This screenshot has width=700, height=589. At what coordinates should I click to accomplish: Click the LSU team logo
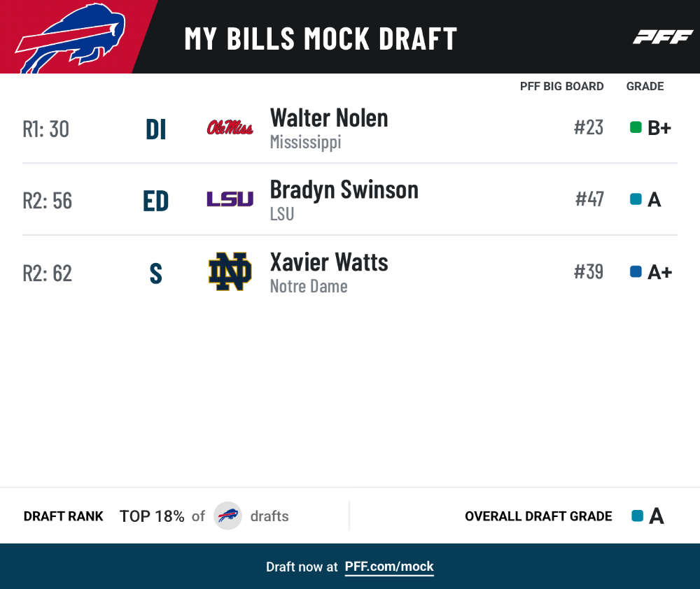coord(230,199)
